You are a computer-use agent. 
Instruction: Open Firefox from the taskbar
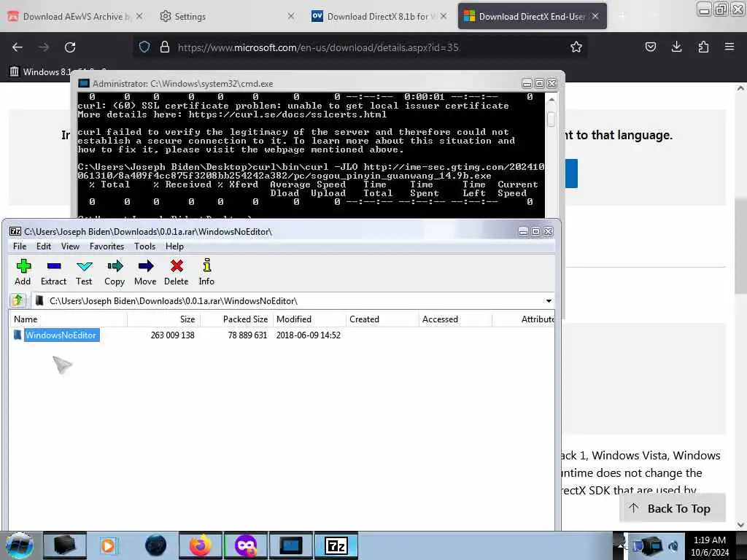200,545
